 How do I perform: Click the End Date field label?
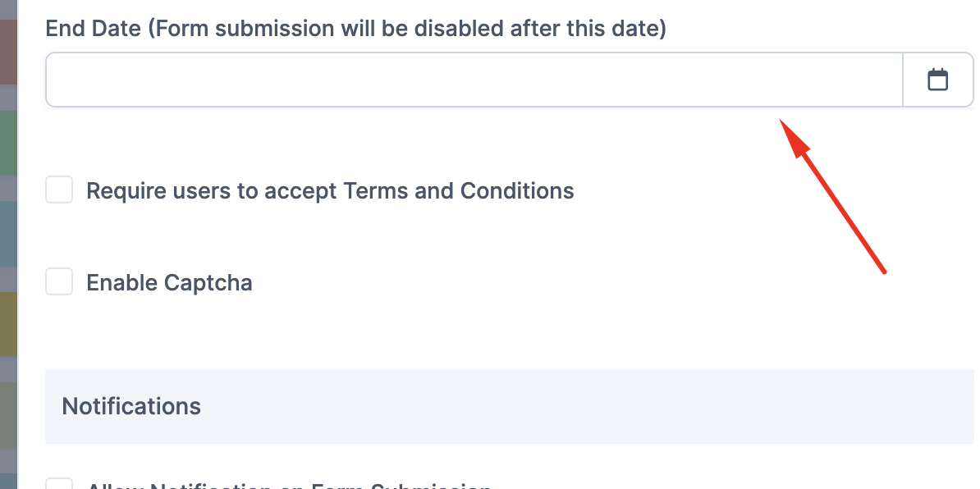coord(356,28)
